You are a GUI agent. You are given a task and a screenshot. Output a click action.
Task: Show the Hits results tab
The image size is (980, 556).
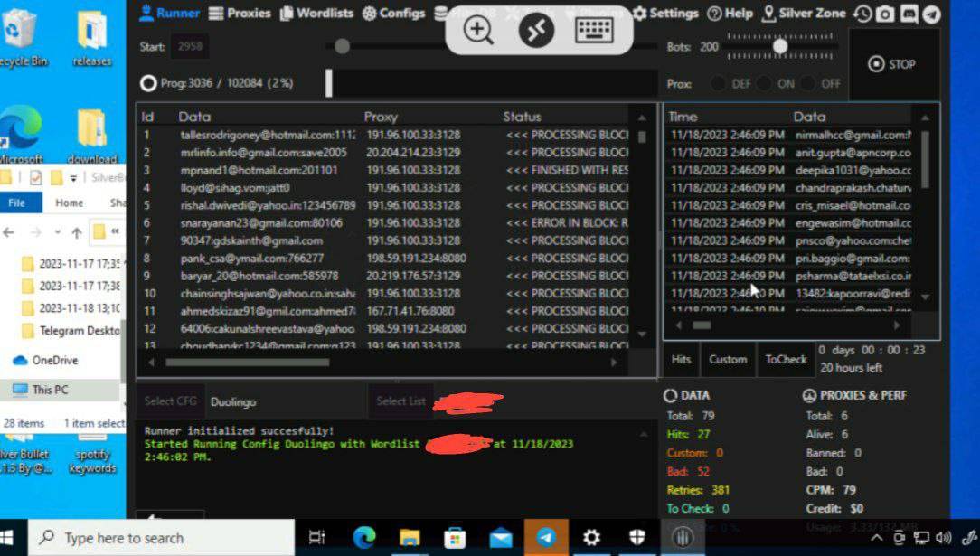pos(681,360)
